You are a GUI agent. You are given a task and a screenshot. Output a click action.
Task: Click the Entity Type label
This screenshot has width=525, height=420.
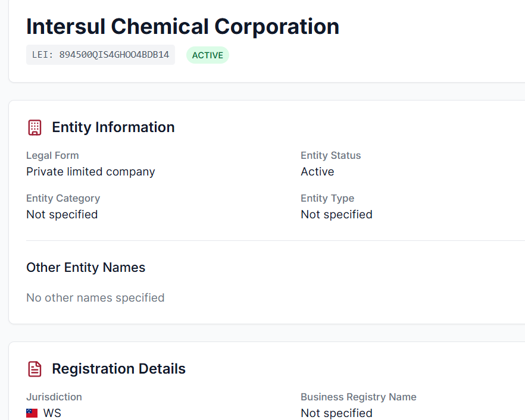(327, 198)
